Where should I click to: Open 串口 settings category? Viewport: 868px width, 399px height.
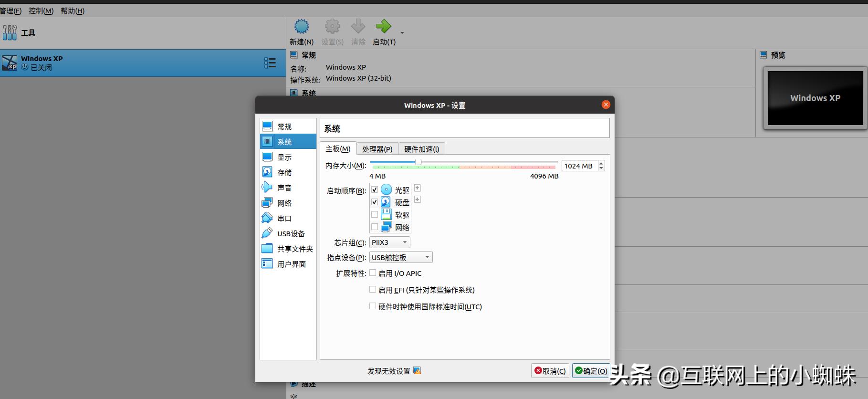[288, 218]
